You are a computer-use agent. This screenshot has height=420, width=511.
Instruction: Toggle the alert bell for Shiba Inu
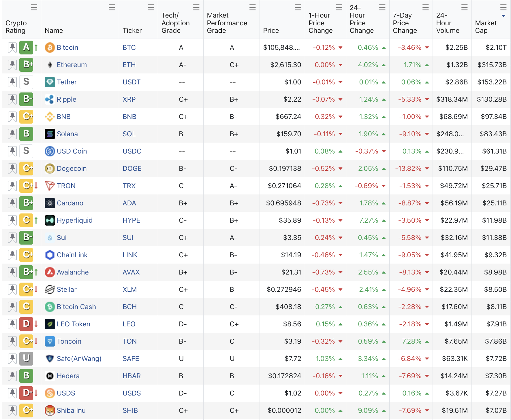click(x=12, y=410)
